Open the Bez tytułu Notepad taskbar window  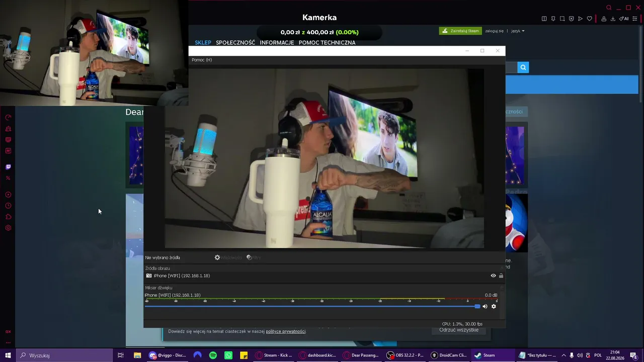click(x=537, y=355)
